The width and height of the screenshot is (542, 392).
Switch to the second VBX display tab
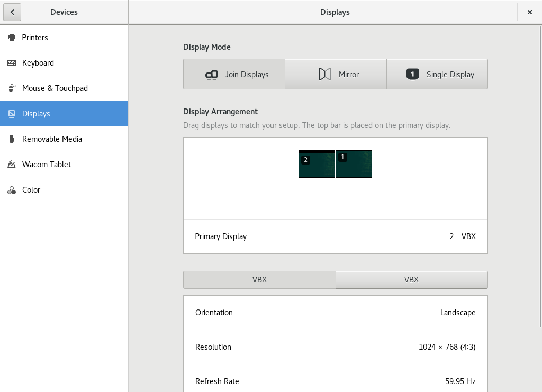(411, 280)
